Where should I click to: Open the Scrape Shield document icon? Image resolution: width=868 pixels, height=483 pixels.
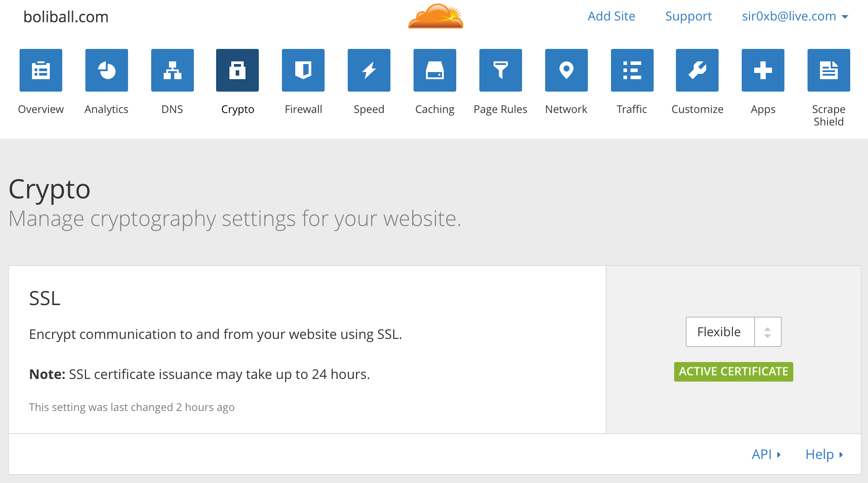pyautogui.click(x=829, y=70)
